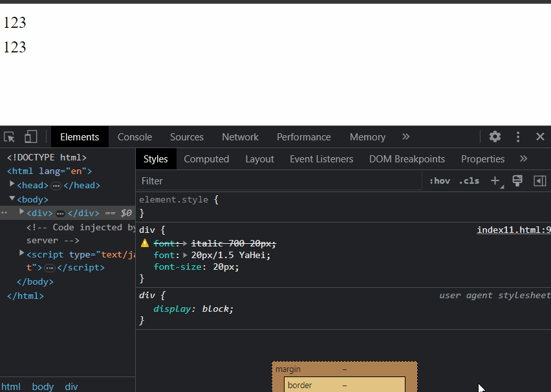551x392 pixels.
Task: Select the DOCTYPE html line
Action: point(47,157)
